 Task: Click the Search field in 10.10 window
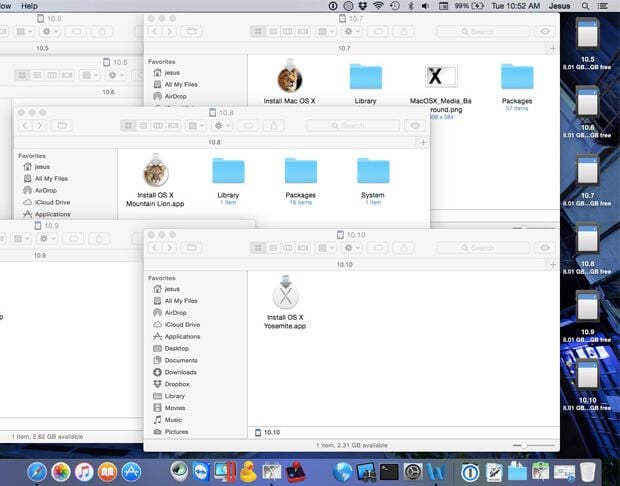[x=483, y=248]
